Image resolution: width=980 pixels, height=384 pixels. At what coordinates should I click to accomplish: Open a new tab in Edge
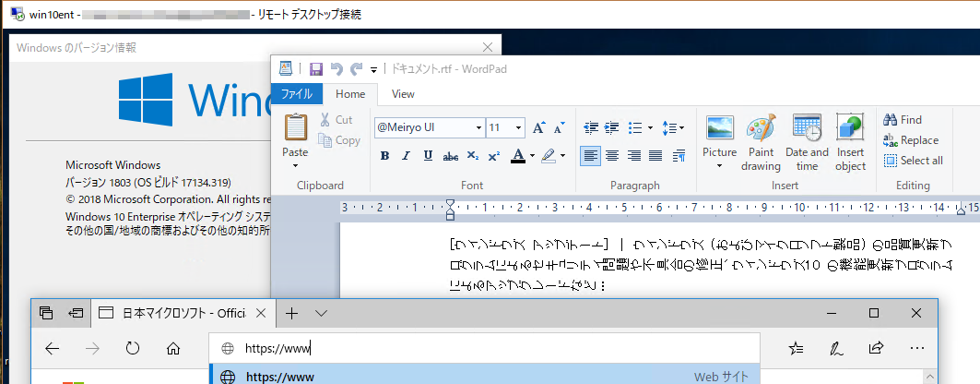tap(291, 313)
